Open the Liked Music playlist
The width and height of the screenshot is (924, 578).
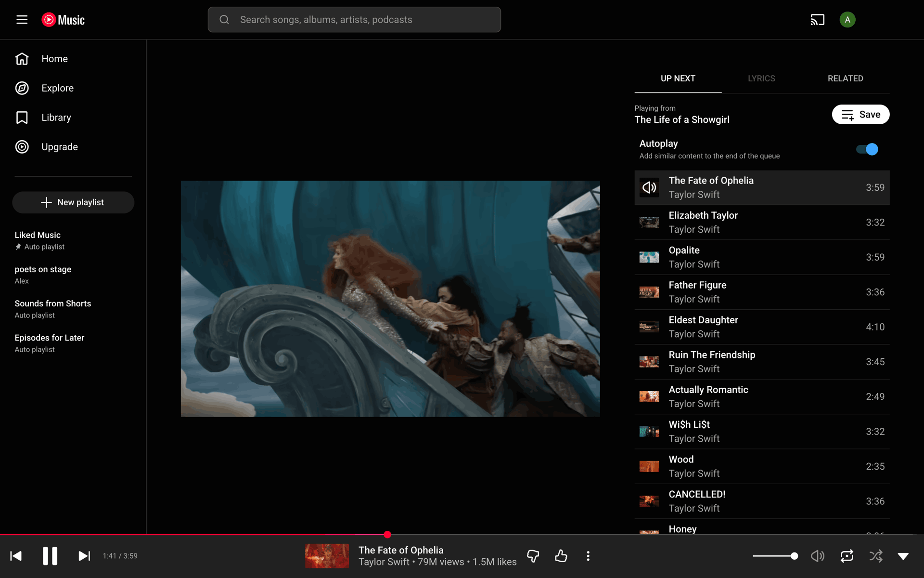click(73, 240)
